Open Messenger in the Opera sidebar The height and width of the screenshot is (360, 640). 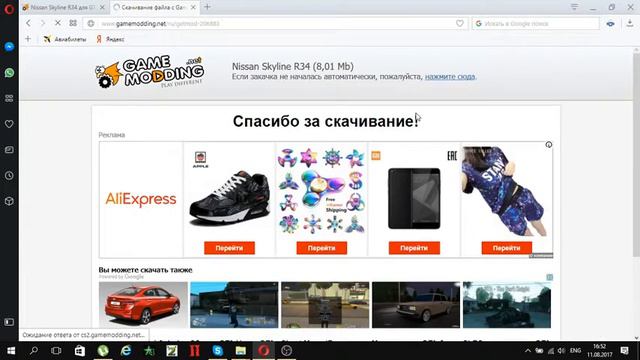click(x=9, y=47)
